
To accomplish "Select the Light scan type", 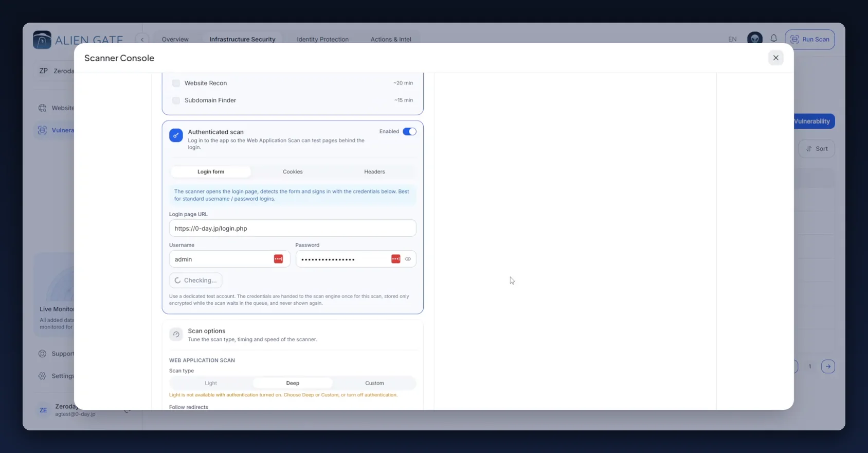I will (211, 383).
